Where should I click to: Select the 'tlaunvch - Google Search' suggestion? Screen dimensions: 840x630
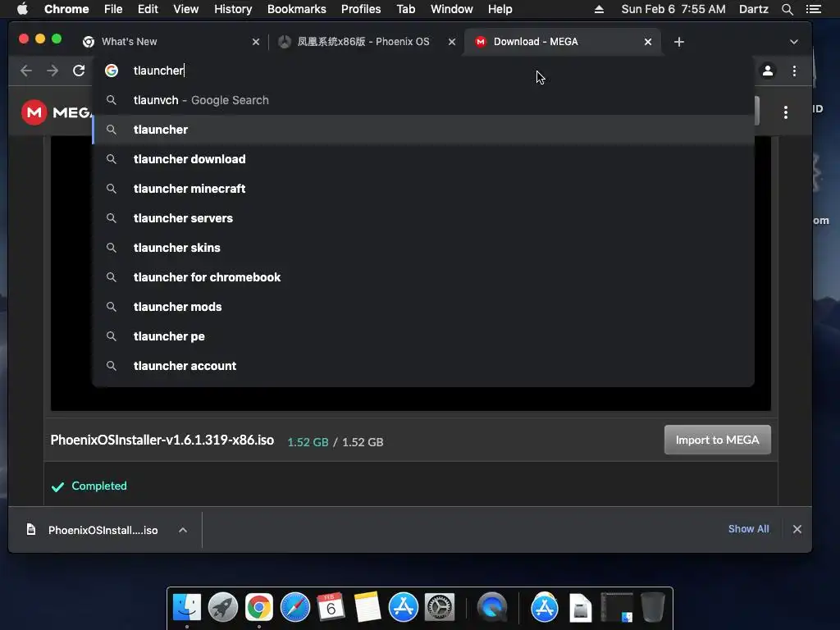point(423,100)
